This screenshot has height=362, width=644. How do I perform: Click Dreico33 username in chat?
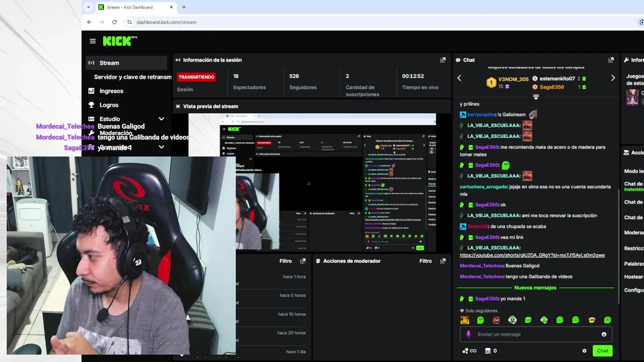[477, 226]
